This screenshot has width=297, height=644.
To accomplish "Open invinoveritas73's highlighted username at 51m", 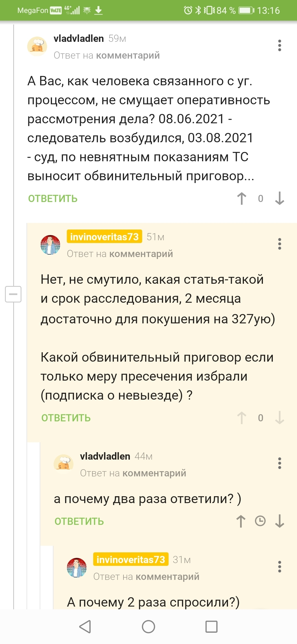I will pos(104,237).
